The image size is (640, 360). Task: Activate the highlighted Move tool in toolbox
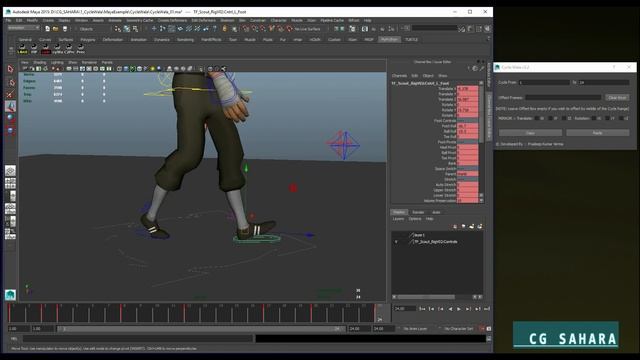(11, 107)
